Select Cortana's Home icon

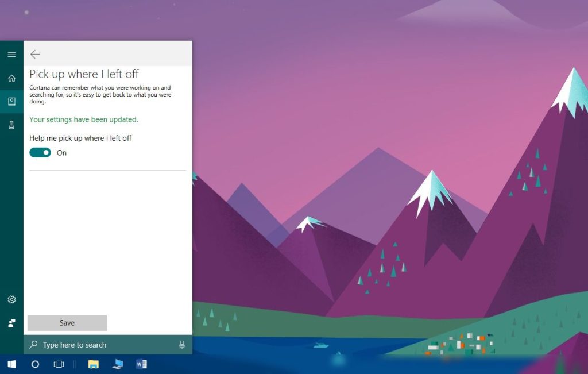click(x=11, y=78)
